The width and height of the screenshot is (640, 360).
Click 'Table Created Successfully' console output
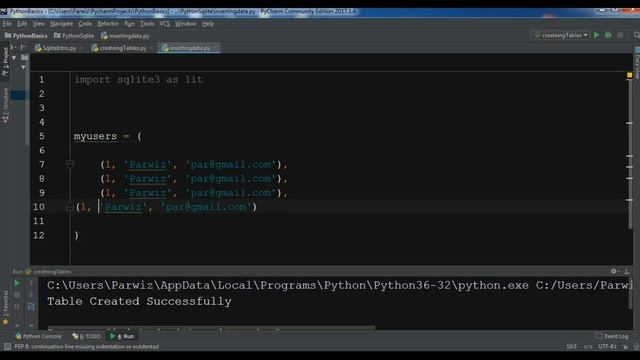pos(139,301)
